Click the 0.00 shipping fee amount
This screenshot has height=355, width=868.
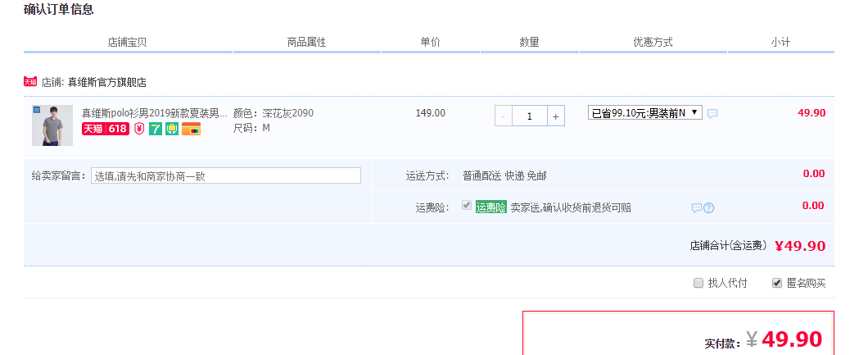(814, 173)
